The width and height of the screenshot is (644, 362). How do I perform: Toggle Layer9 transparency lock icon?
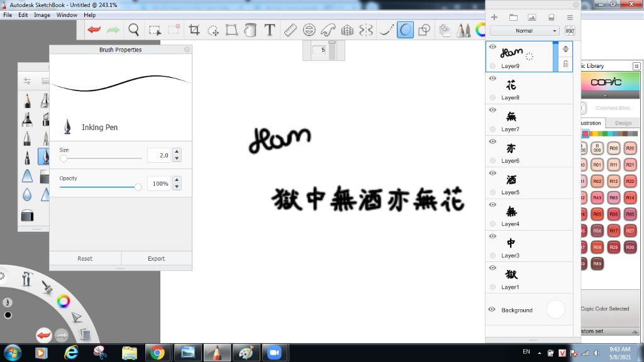pos(565,64)
